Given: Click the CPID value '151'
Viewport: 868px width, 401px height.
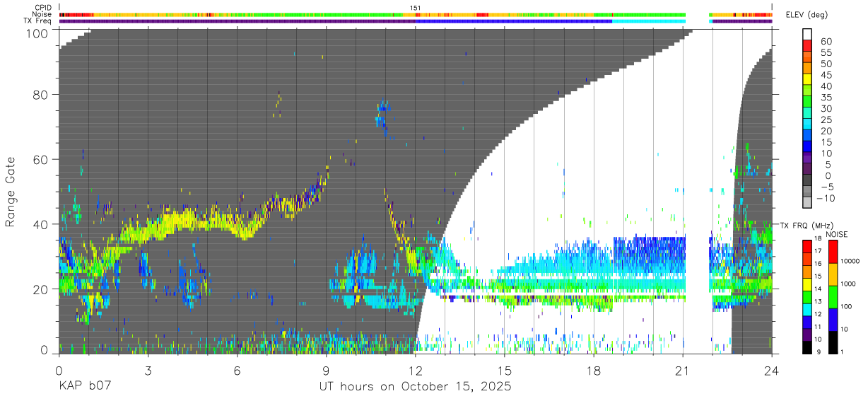Looking at the screenshot, I should click(x=415, y=8).
